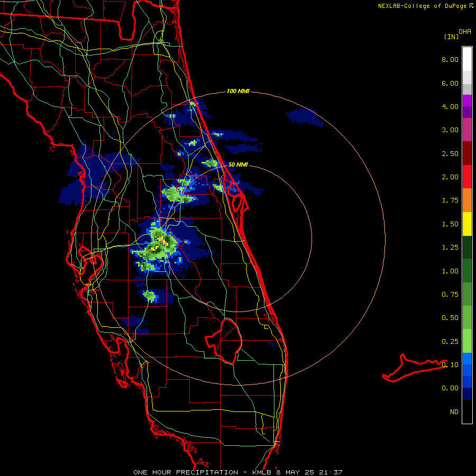Click the 2.00 legend value

click(x=450, y=177)
